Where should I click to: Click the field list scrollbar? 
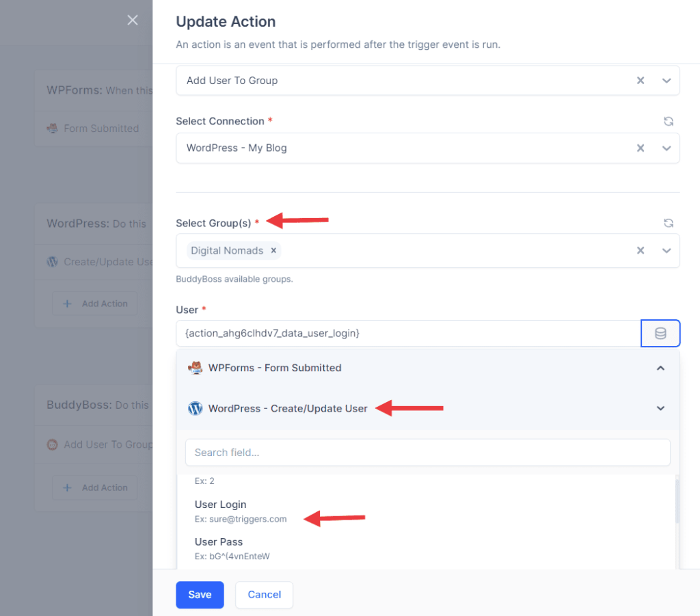tap(677, 503)
